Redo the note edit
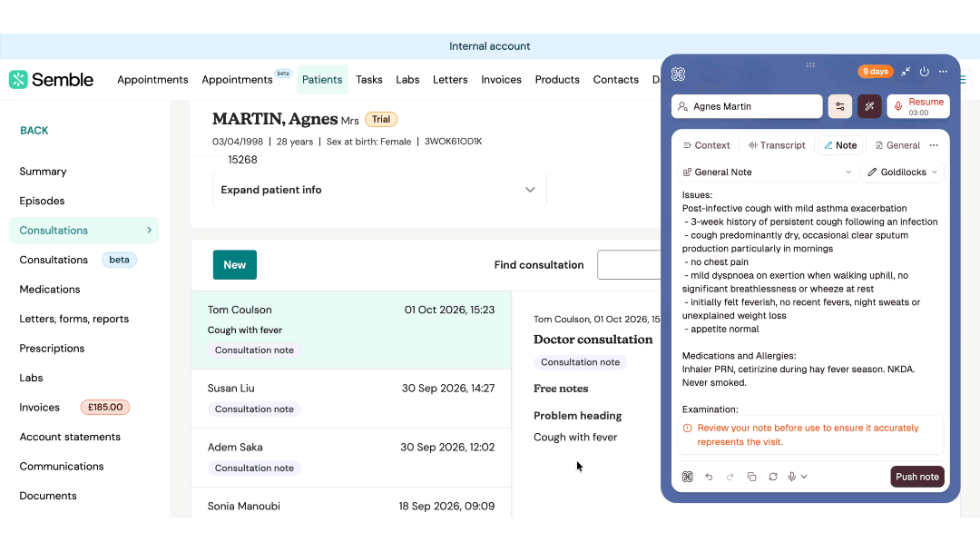This screenshot has height=552, width=980. coord(730,477)
